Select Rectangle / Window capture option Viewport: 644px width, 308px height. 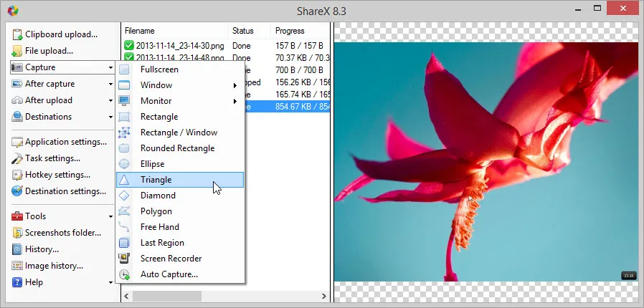pos(180,133)
